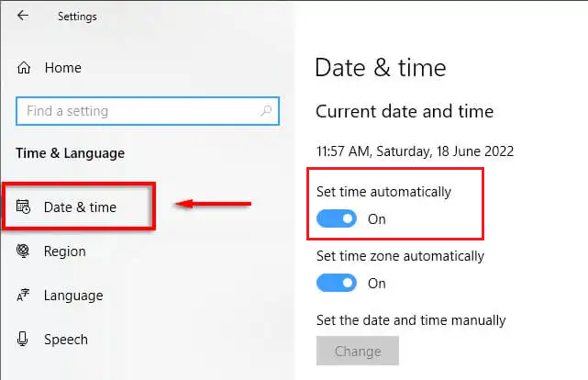Open the Region settings page
588x380 pixels.
coord(64,251)
